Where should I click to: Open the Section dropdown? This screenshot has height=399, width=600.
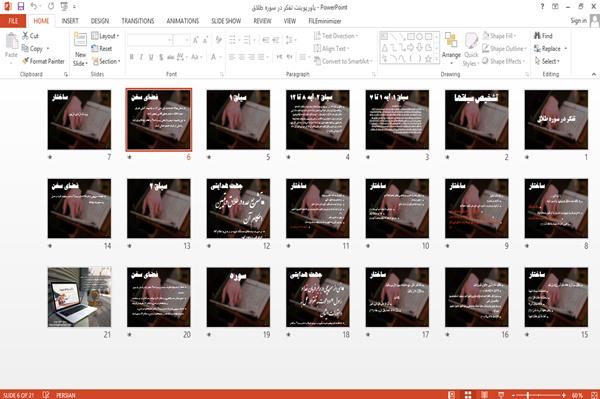106,61
